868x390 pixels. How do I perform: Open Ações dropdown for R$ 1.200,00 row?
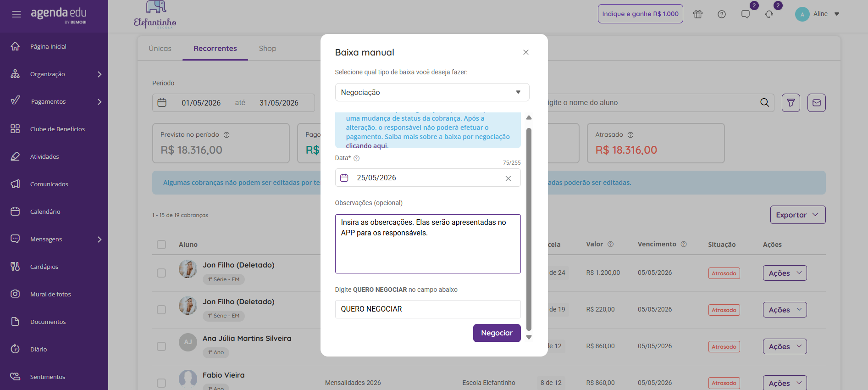(x=785, y=273)
